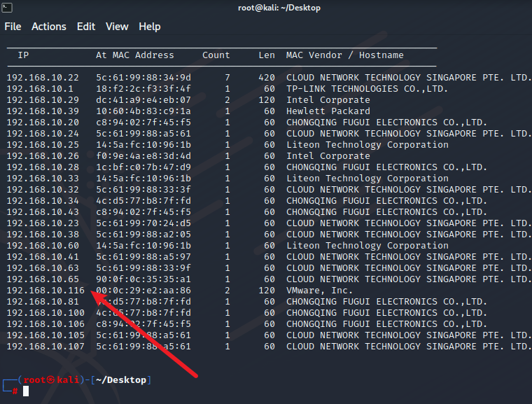Click the ~/Desktop path in the prompt
The height and width of the screenshot is (404, 532).
tap(121, 380)
